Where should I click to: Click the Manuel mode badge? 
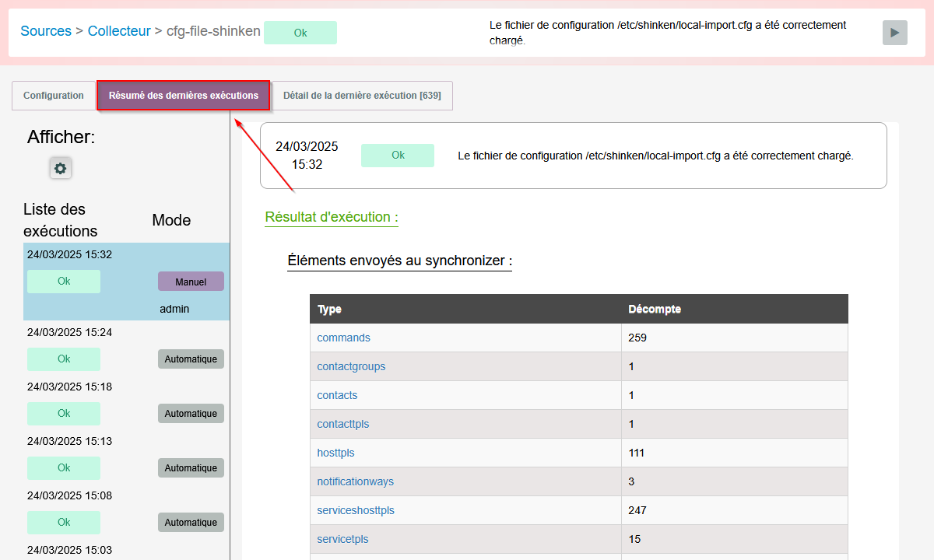click(x=191, y=282)
